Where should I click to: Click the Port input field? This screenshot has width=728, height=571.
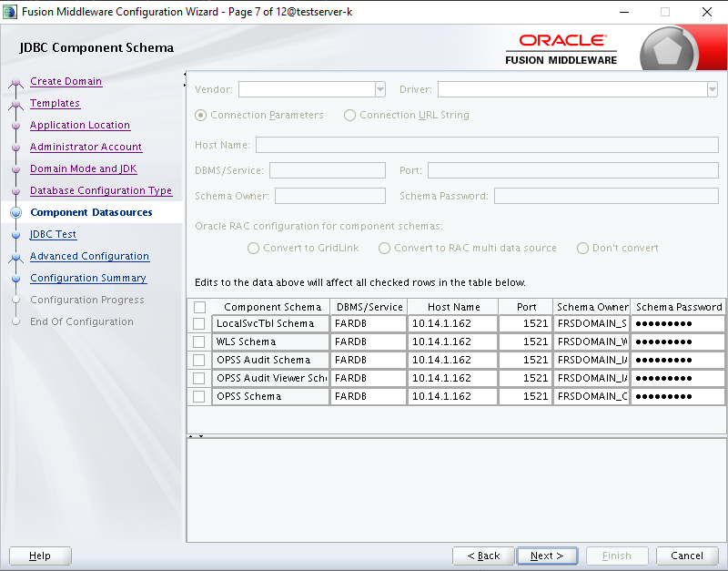573,170
